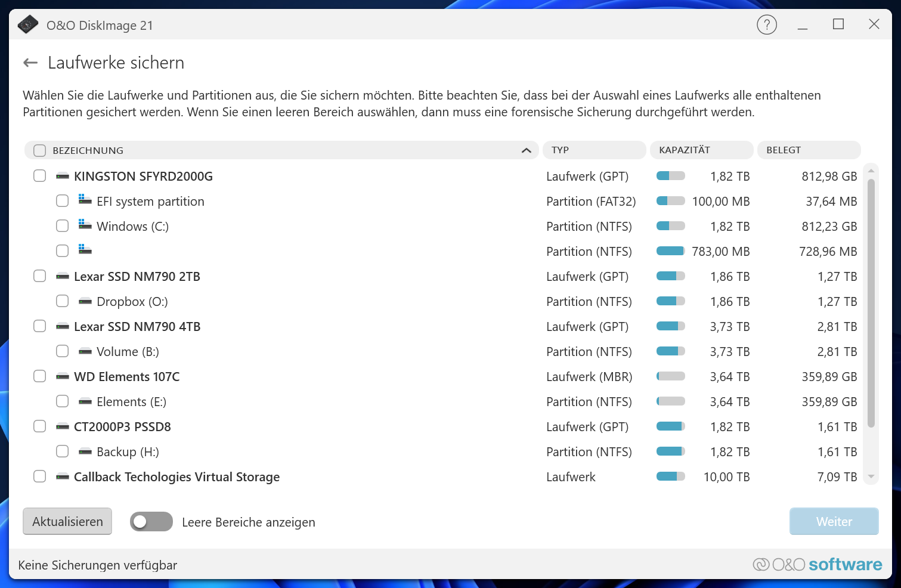
Task: Click the partition icon beside EFI system partition
Action: click(84, 200)
